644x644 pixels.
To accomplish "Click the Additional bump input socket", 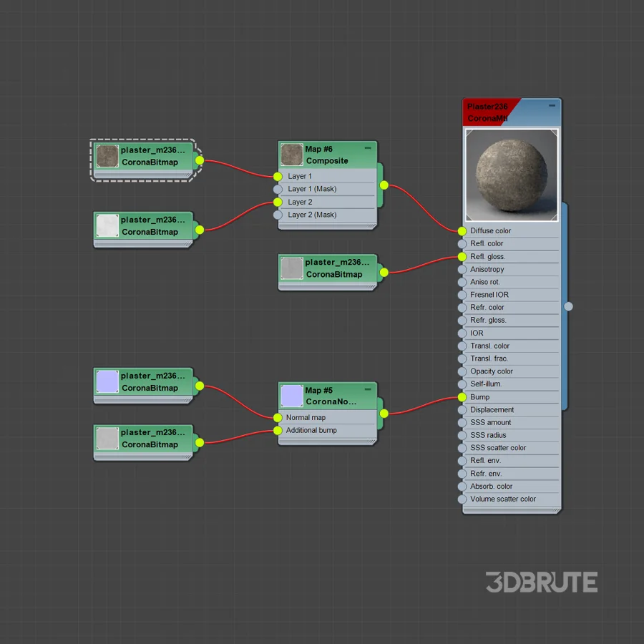I will pyautogui.click(x=278, y=431).
